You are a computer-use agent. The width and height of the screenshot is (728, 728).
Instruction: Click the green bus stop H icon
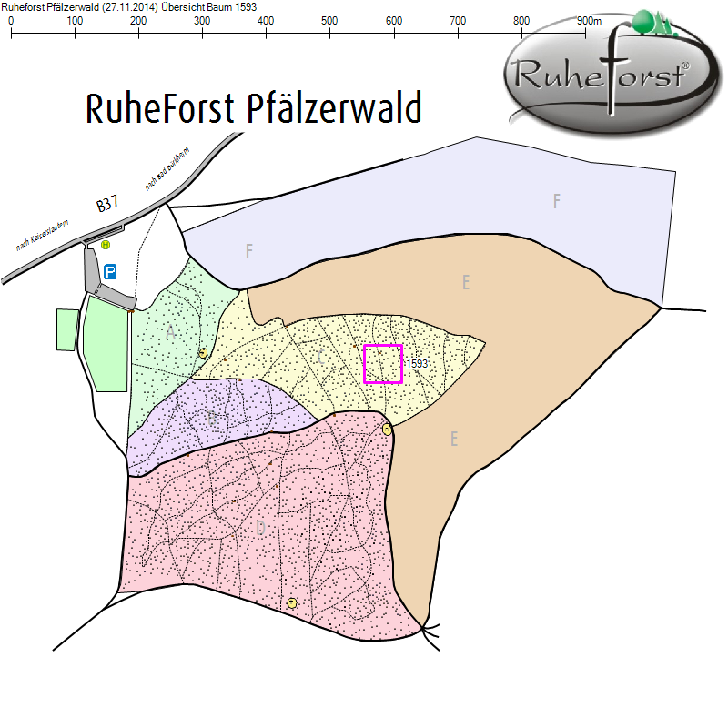pos(106,245)
